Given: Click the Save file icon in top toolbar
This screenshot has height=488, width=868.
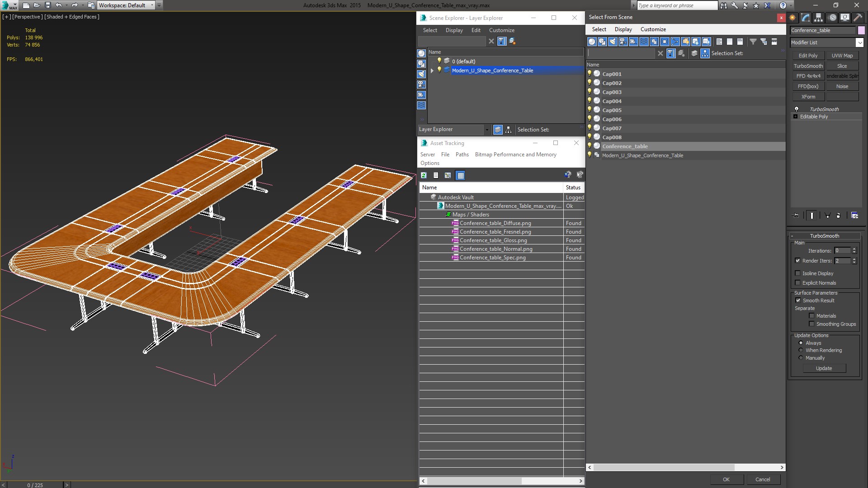Looking at the screenshot, I should (48, 5).
